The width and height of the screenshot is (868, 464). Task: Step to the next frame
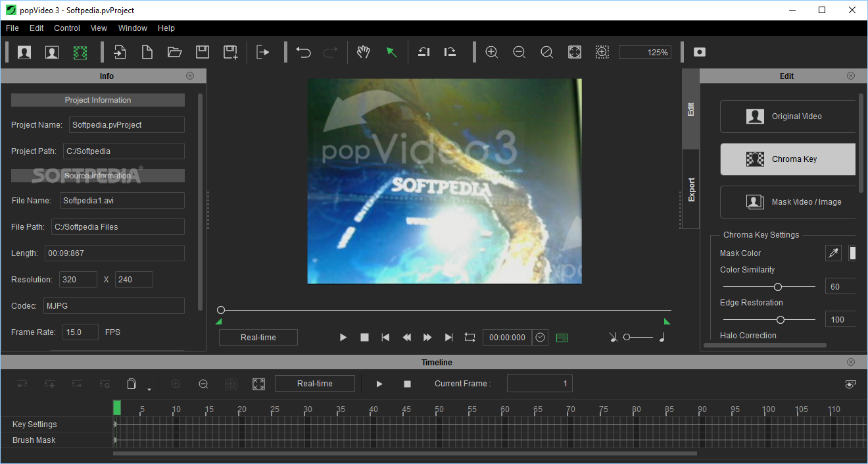(427, 338)
